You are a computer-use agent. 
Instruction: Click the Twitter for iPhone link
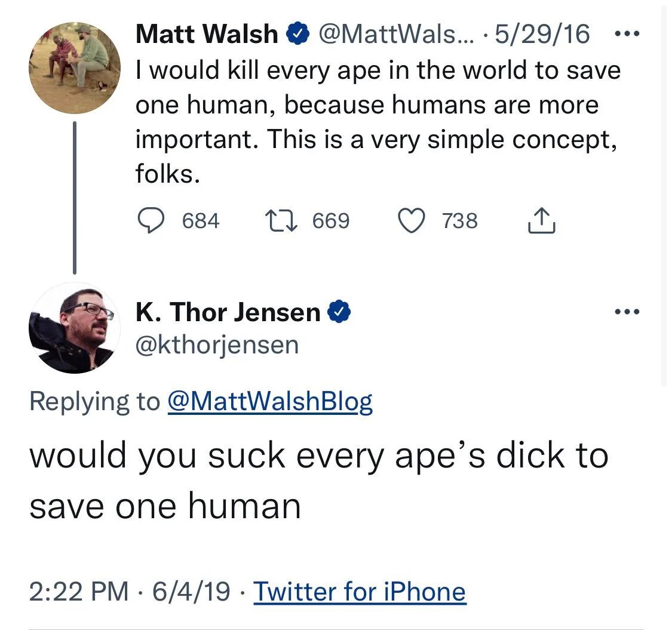pyautogui.click(x=360, y=592)
